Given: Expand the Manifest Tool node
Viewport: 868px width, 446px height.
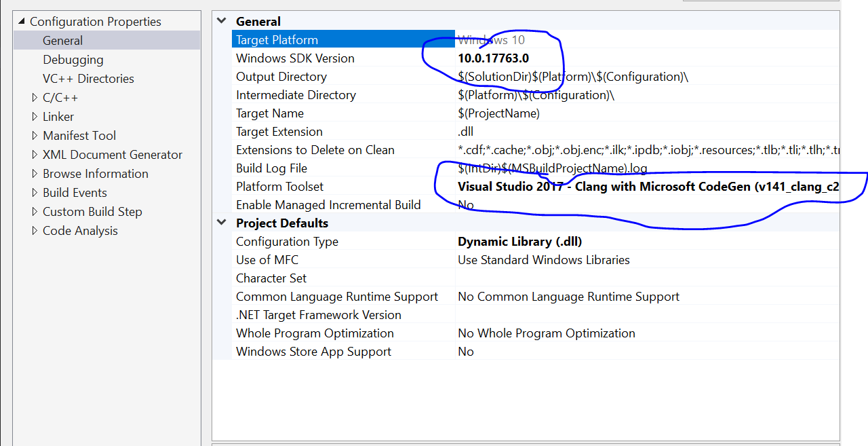Looking at the screenshot, I should [x=35, y=136].
